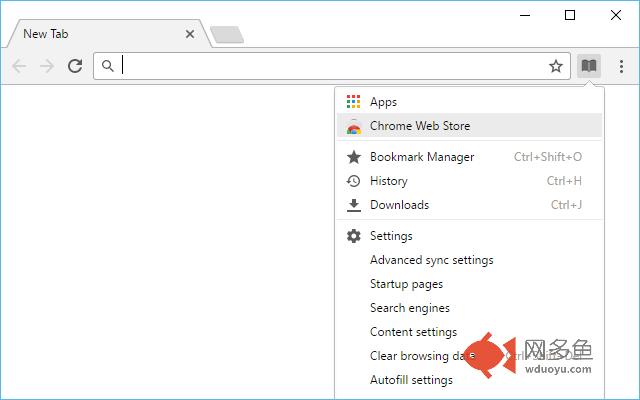Open Settings from the popup menu

(x=469, y=236)
